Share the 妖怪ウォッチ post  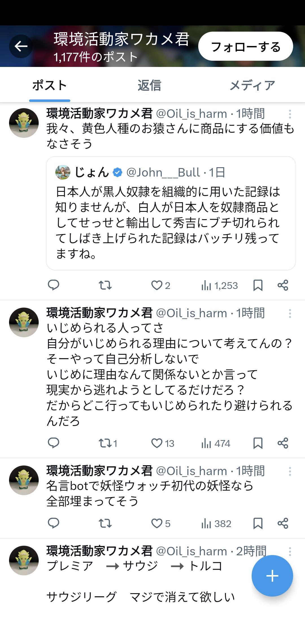click(283, 523)
